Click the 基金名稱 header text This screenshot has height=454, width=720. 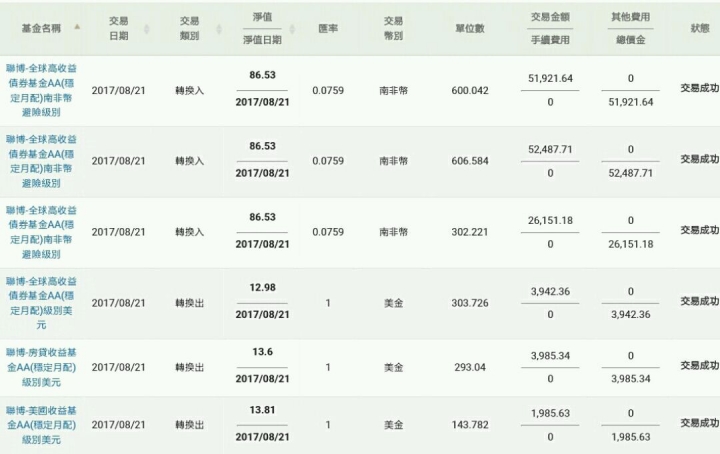41,28
